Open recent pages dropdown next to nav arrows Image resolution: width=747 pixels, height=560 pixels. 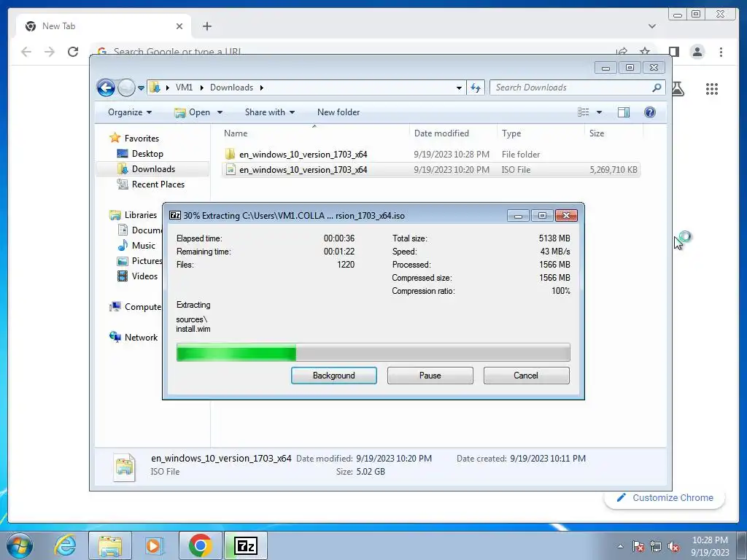tap(141, 88)
